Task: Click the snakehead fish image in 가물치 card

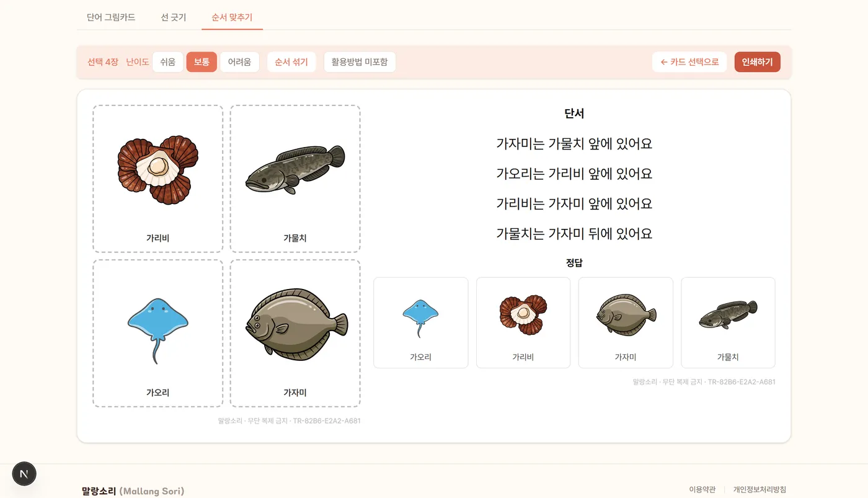Action: (295, 169)
